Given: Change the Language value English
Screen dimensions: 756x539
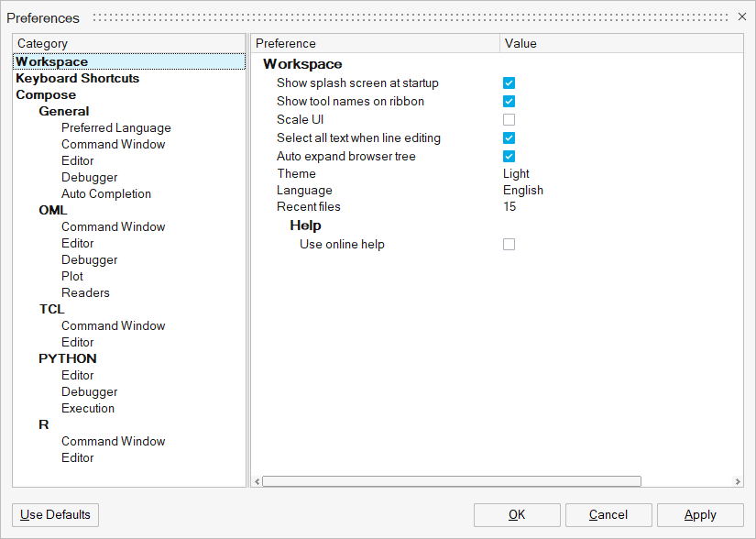Looking at the screenshot, I should point(523,190).
